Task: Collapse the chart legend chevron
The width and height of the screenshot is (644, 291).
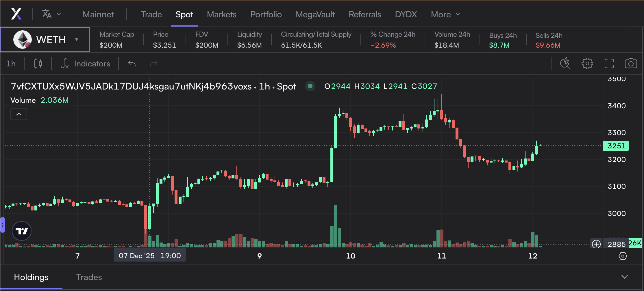Action: [19, 114]
